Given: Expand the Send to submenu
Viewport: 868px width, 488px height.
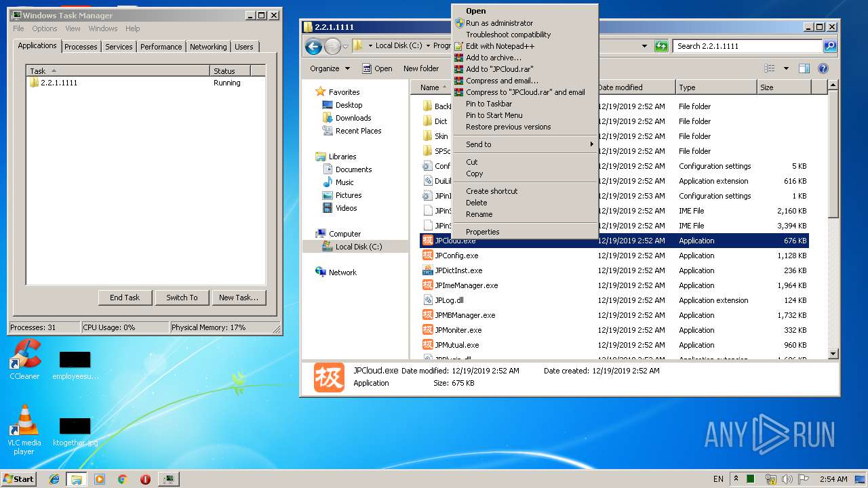Looking at the screenshot, I should click(x=526, y=144).
